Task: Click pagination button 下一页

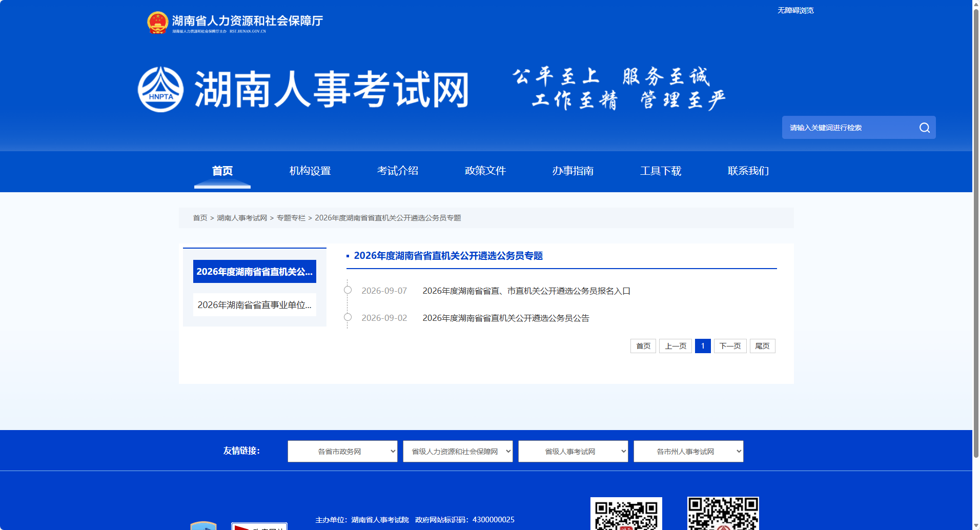Action: coord(730,346)
